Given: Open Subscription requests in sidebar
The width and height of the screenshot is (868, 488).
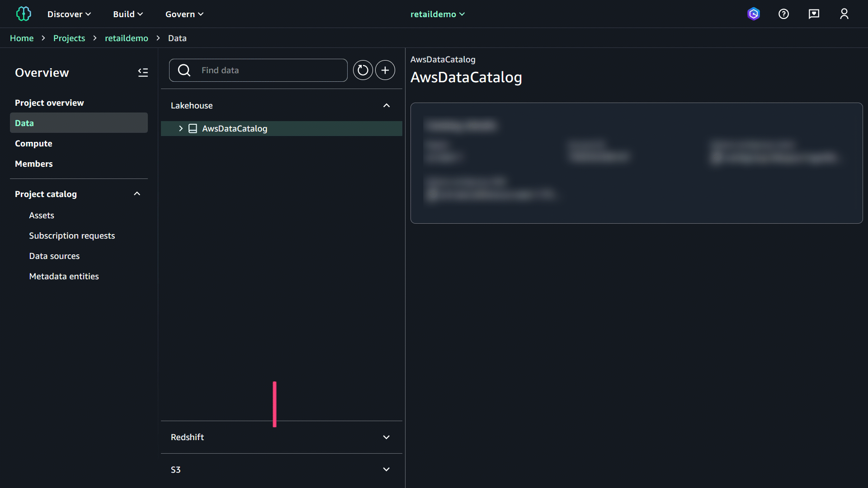Looking at the screenshot, I should coord(72,235).
